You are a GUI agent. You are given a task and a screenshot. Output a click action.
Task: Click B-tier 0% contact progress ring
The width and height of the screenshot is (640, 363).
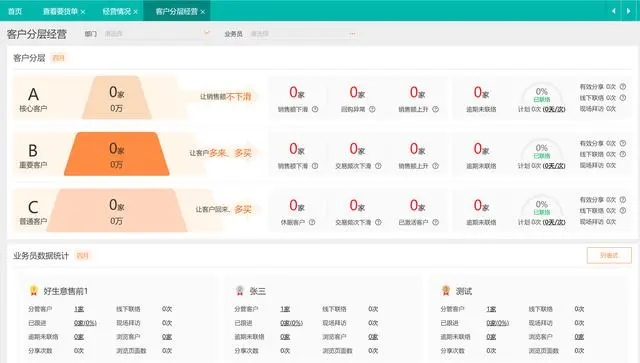point(542,151)
